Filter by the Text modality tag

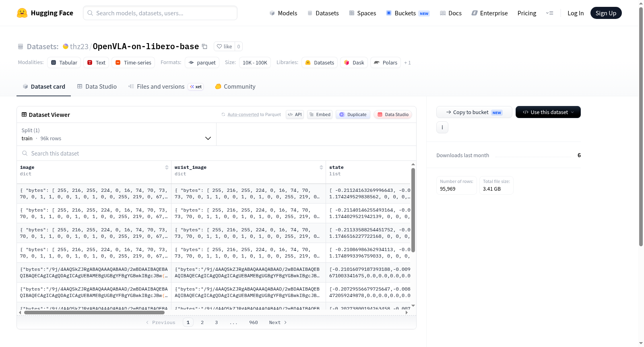point(96,62)
